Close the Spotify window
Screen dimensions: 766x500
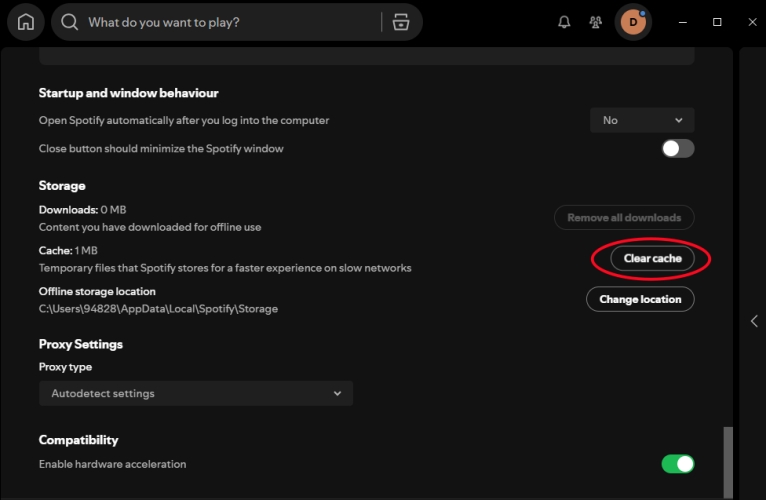click(752, 22)
